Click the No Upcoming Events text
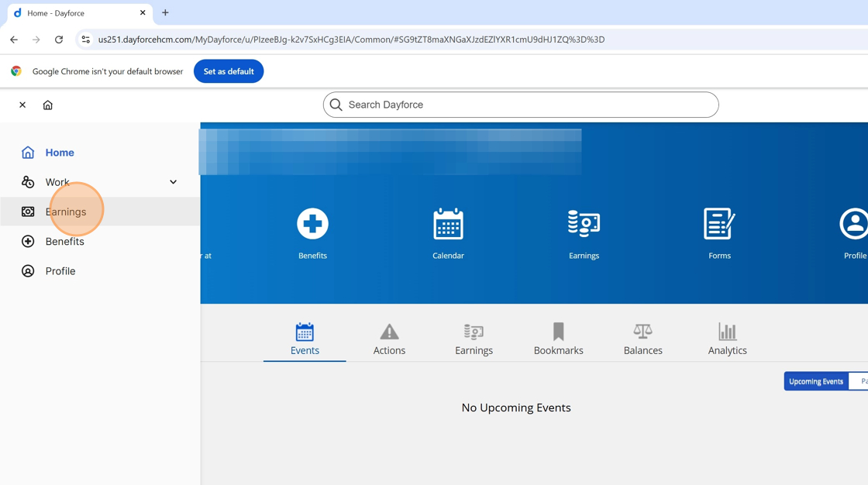Image resolution: width=868 pixels, height=485 pixels. click(516, 408)
